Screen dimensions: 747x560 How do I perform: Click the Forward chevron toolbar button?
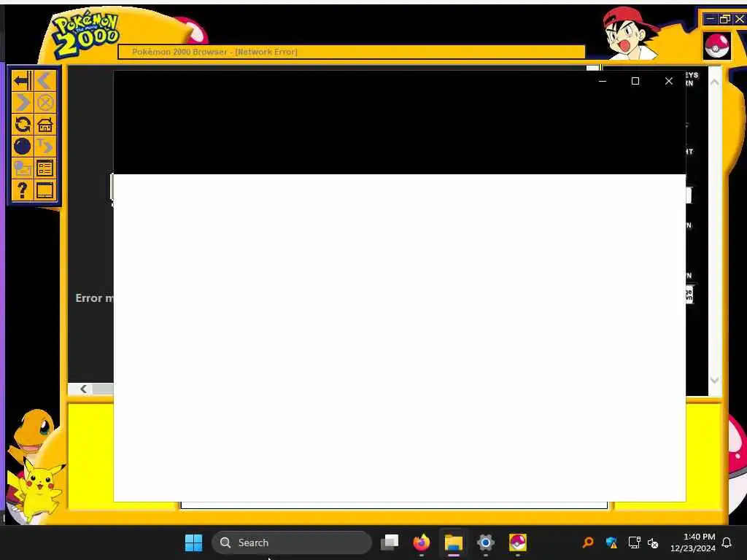23,103
